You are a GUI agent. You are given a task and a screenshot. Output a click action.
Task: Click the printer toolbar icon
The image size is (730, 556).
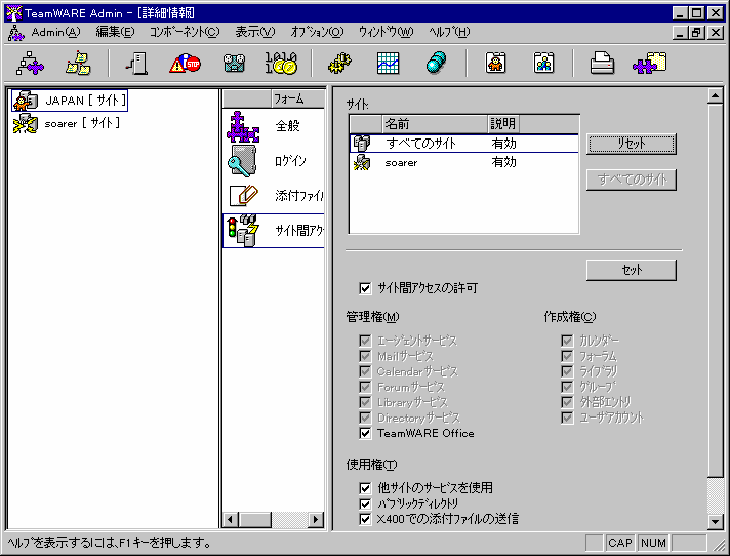click(602, 63)
